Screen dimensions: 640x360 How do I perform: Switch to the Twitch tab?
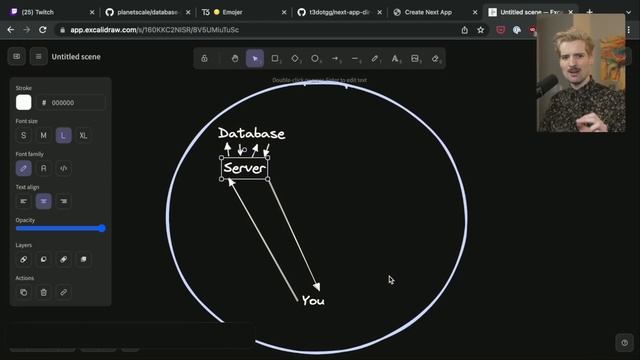tap(51, 12)
